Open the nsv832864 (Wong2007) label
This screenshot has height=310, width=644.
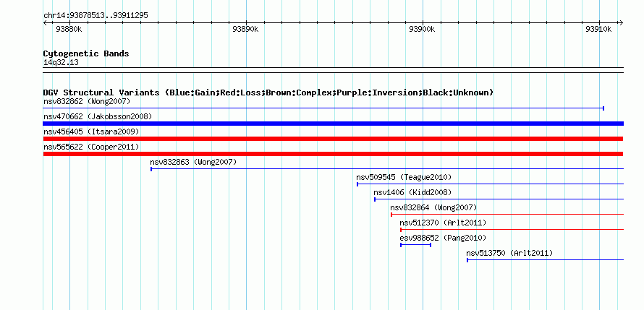coord(433,207)
